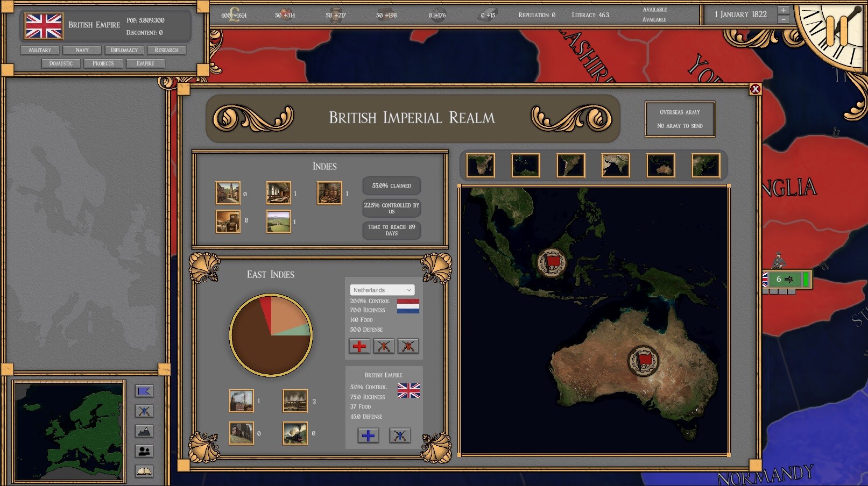
Task: Decrease game speed with the minus button
Action: (784, 19)
